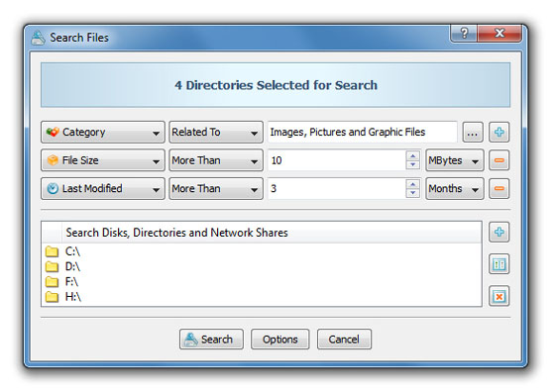Screen dimensions: 555x392
Task: Click the D:\ folder icon
Action: tap(52, 266)
